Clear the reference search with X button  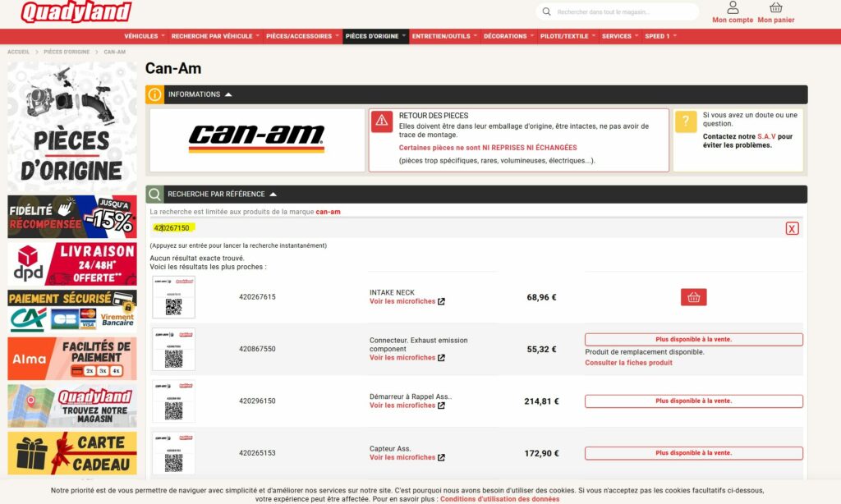[792, 228]
